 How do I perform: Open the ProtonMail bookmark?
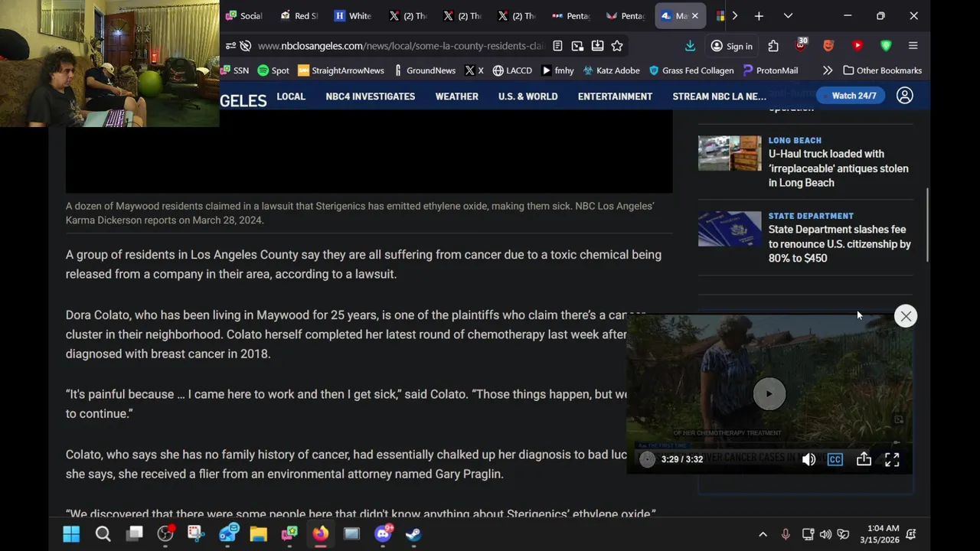pos(770,70)
